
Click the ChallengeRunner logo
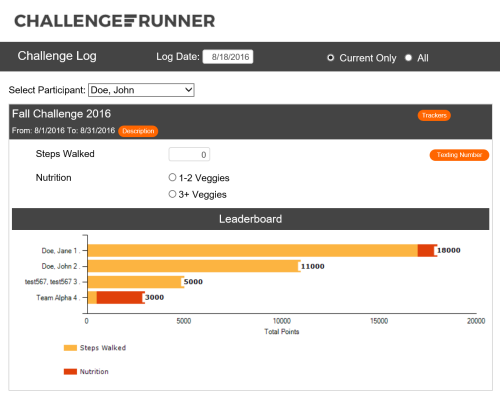coord(115,21)
